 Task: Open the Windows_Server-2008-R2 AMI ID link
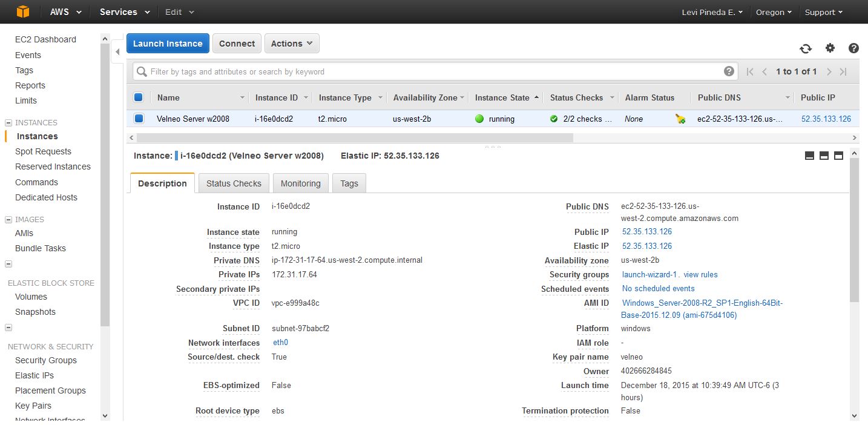pyautogui.click(x=702, y=309)
